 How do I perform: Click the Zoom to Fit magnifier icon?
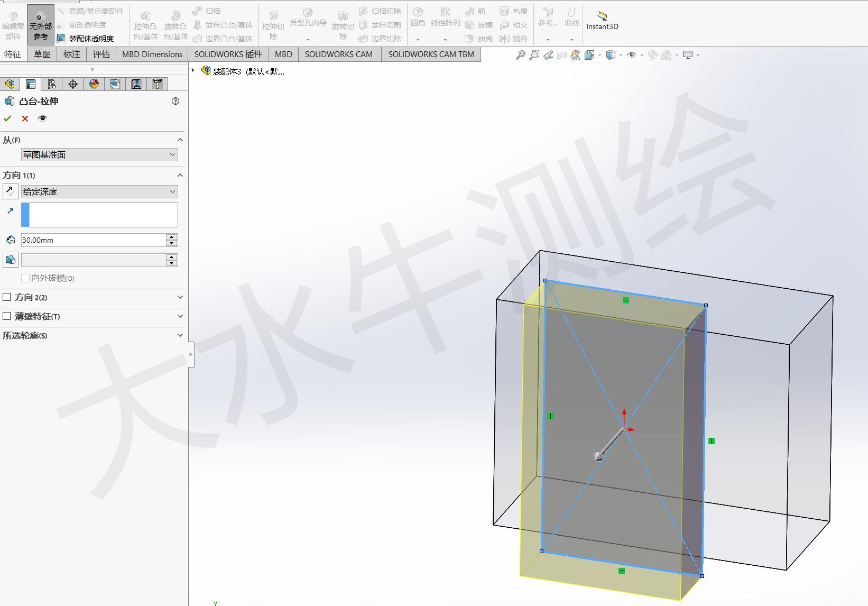(521, 55)
